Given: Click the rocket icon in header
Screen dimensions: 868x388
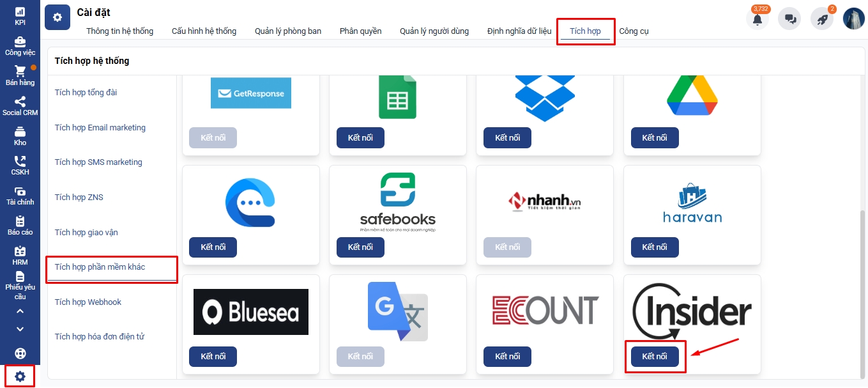Looking at the screenshot, I should point(822,19).
